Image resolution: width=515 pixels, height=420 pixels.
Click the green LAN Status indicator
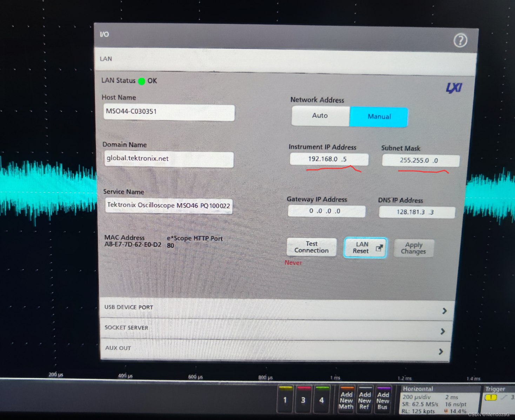(x=141, y=81)
